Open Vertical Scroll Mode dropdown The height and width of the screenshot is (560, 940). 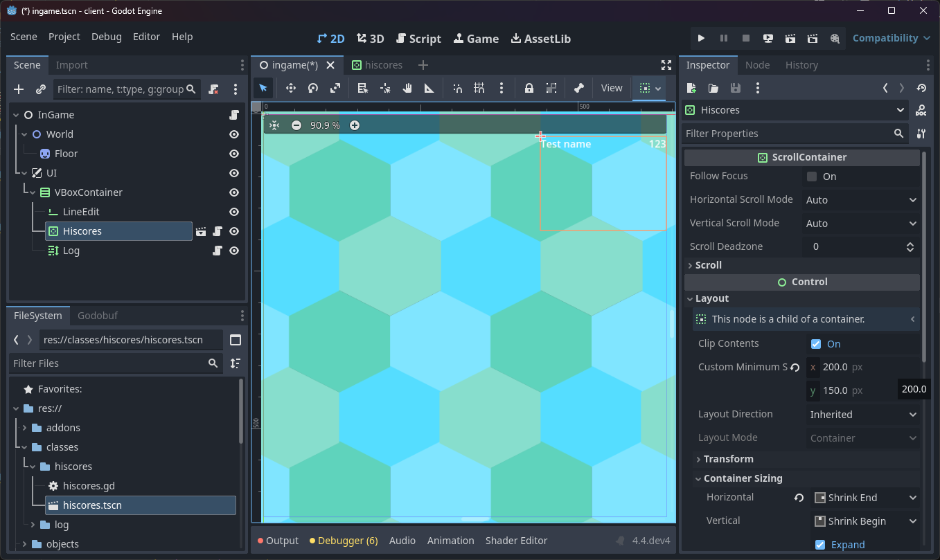pos(861,224)
